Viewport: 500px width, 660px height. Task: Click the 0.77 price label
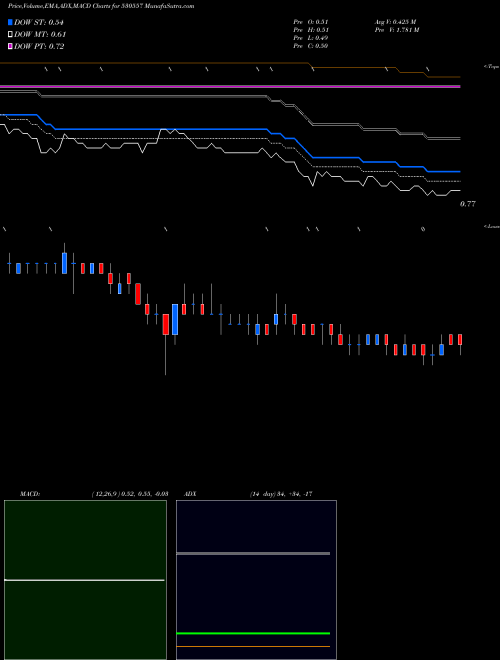pos(468,204)
